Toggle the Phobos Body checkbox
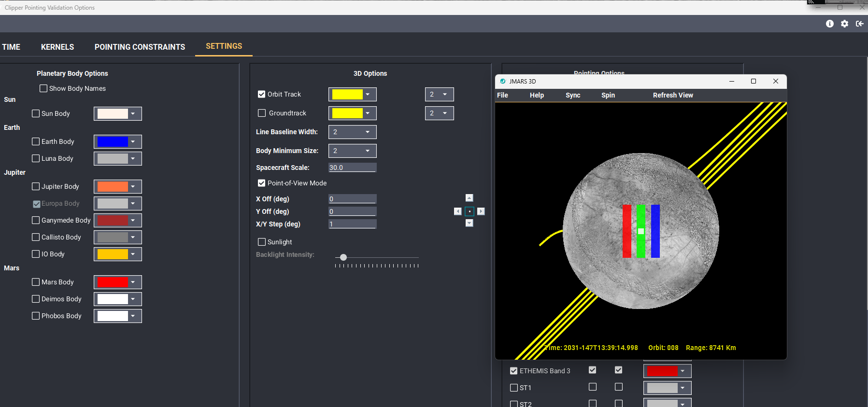 (x=36, y=316)
